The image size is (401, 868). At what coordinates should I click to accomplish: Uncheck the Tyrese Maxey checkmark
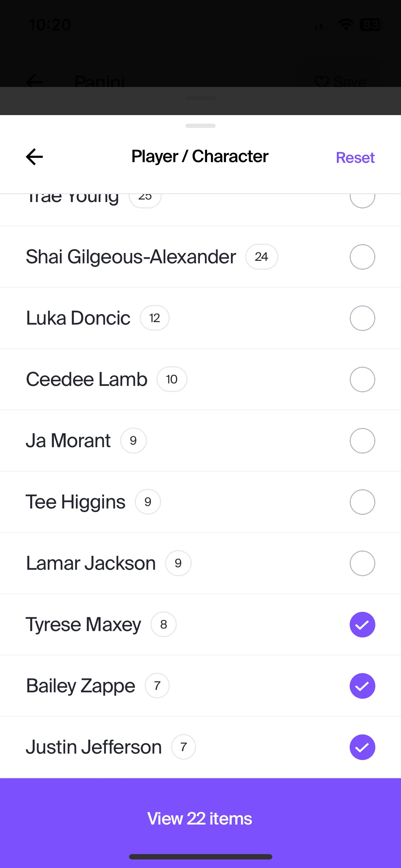(362, 625)
